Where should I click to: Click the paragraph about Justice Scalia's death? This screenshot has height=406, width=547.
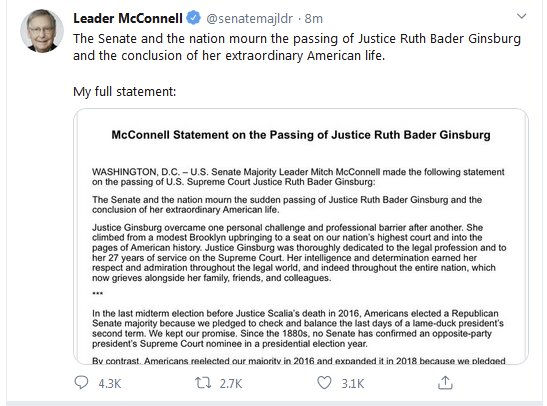tap(298, 328)
